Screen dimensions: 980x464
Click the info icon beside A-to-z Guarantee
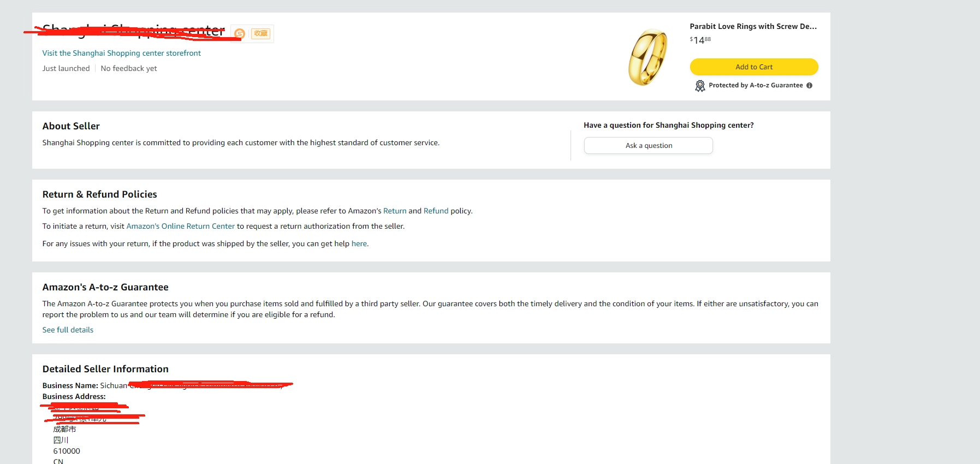click(x=809, y=85)
